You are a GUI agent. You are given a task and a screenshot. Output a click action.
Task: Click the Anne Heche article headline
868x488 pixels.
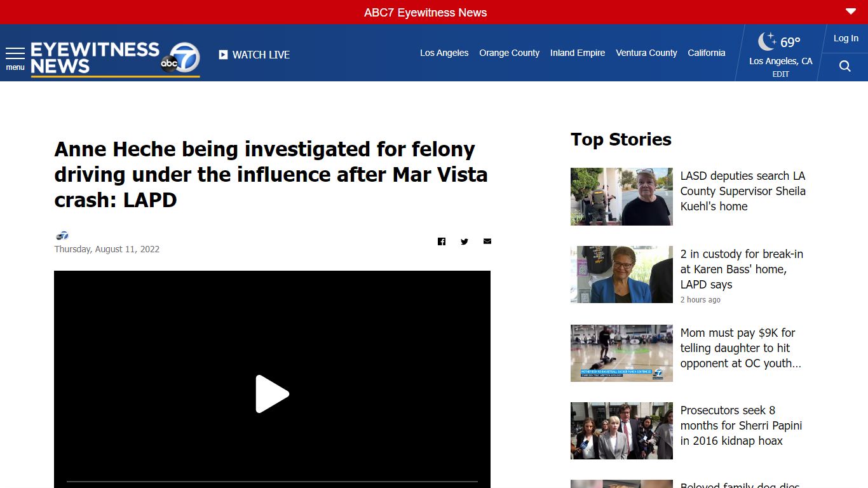point(271,174)
